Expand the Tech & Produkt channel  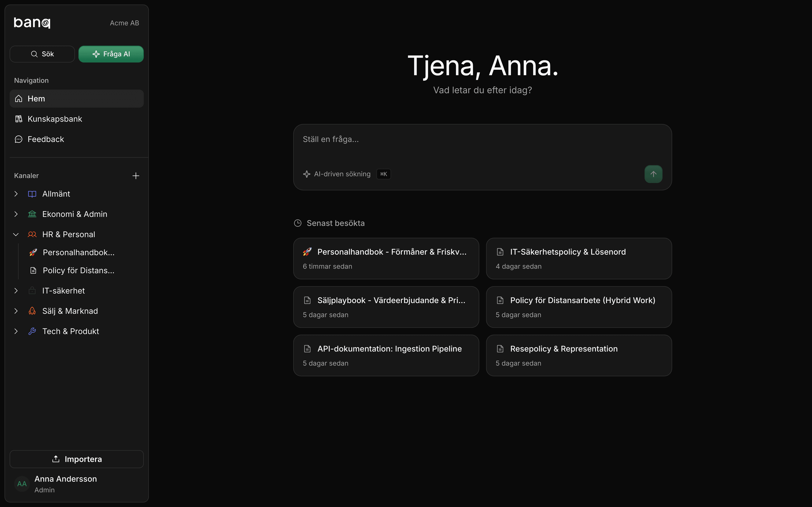[x=16, y=331]
